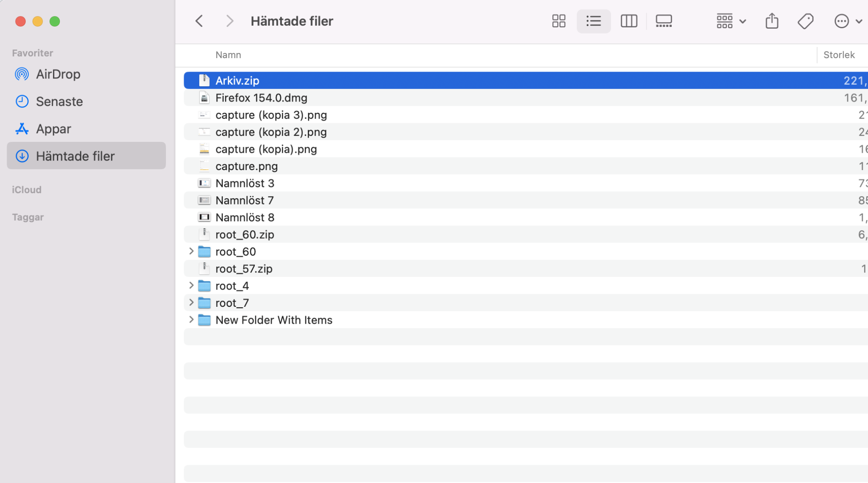The image size is (868, 483).
Task: Sort by the Storlek column header
Action: pyautogui.click(x=839, y=55)
